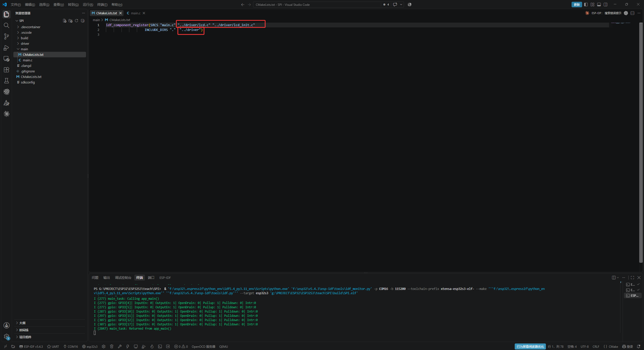Click 已为屏幕阅读器优化 status button
Viewport: 644px width, 350px height.
[x=530, y=346]
